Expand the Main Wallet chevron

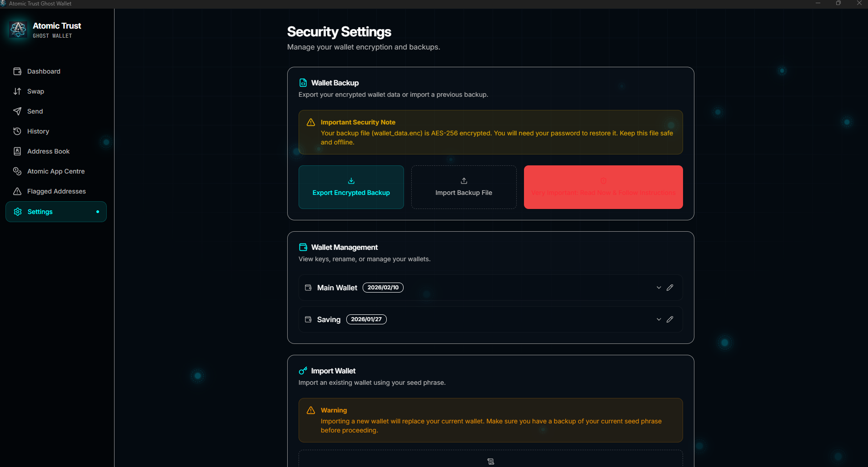(x=659, y=288)
